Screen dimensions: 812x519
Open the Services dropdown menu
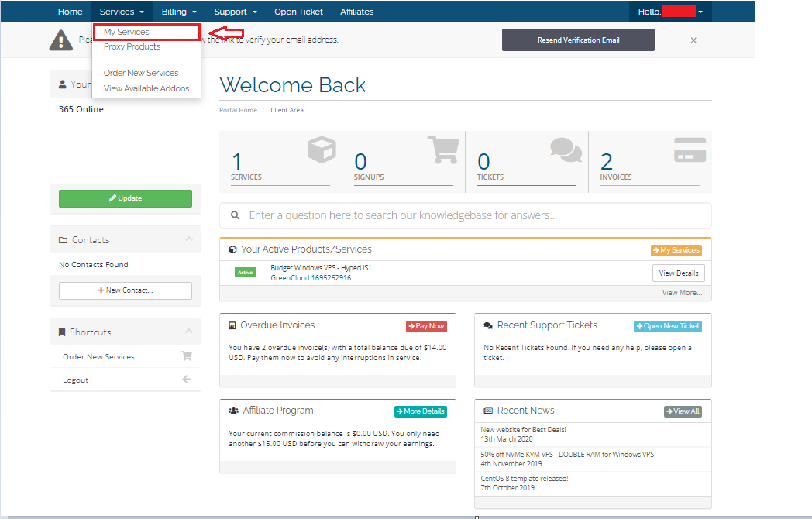point(122,12)
